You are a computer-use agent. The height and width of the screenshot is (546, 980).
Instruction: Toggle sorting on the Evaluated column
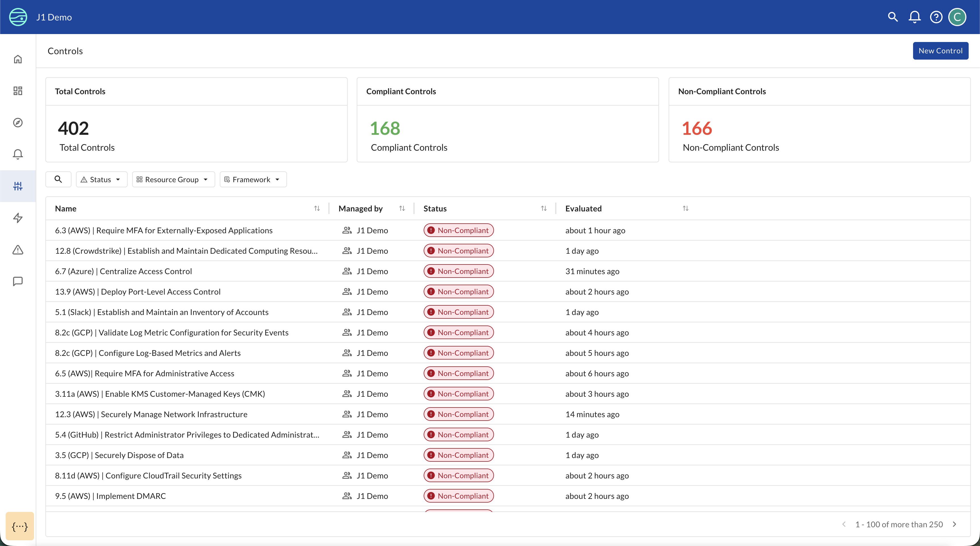685,208
